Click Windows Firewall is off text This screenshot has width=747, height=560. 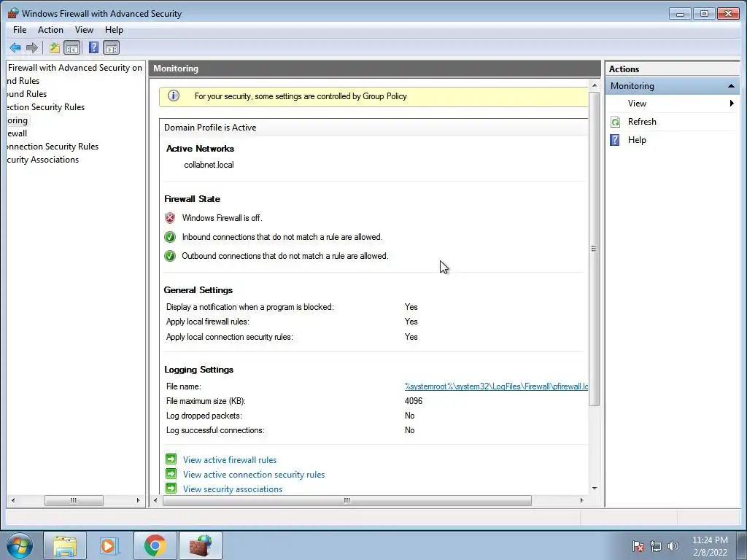[222, 218]
